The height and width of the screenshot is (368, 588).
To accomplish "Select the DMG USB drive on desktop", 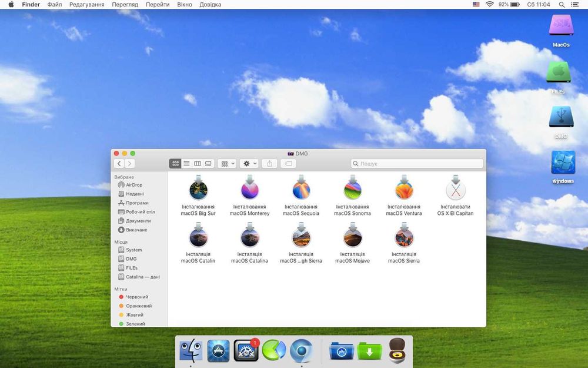I will [x=561, y=117].
